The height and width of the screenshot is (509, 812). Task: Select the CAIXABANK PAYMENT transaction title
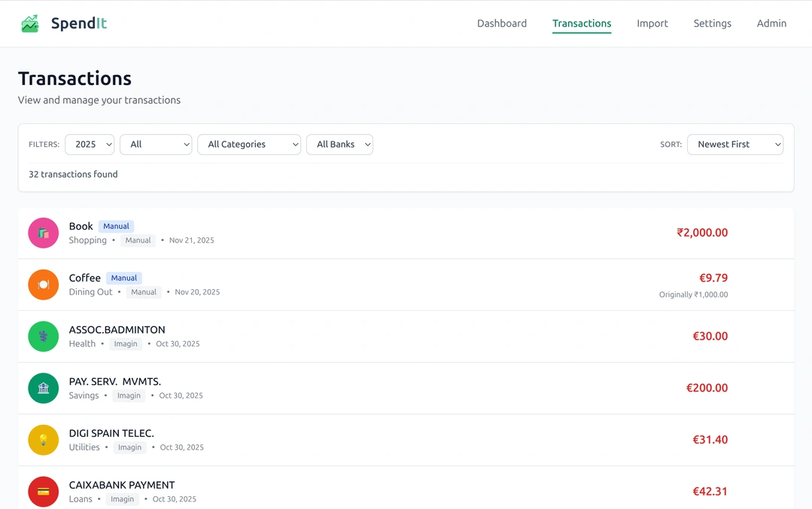(122, 485)
